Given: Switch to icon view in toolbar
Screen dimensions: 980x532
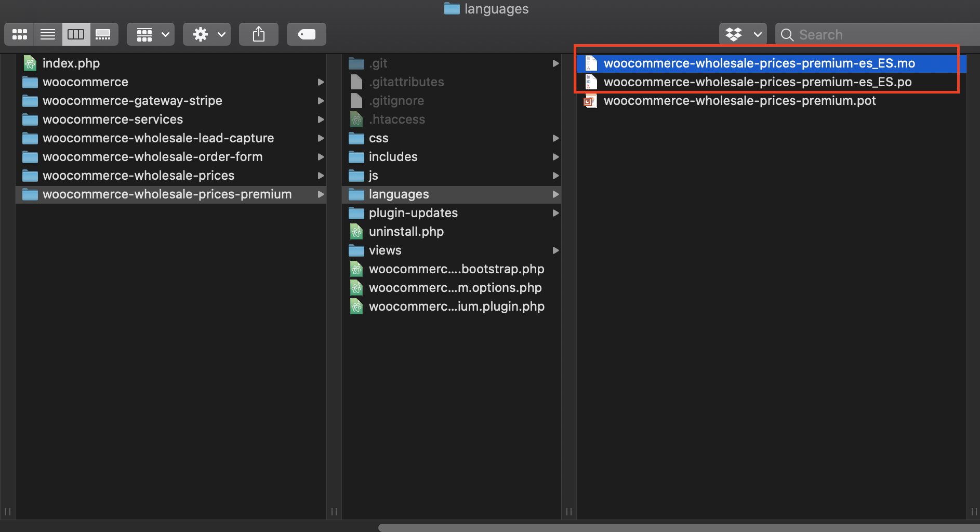Looking at the screenshot, I should (x=20, y=35).
